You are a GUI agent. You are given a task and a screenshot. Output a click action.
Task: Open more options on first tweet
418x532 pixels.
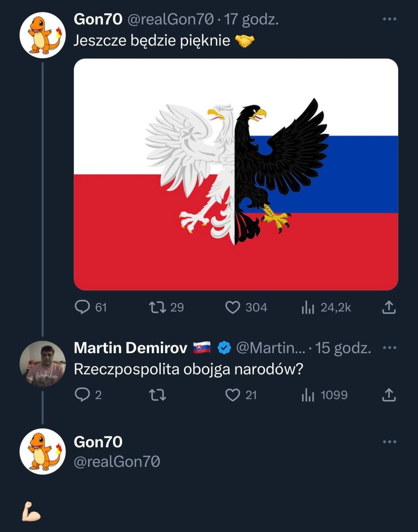point(389,19)
